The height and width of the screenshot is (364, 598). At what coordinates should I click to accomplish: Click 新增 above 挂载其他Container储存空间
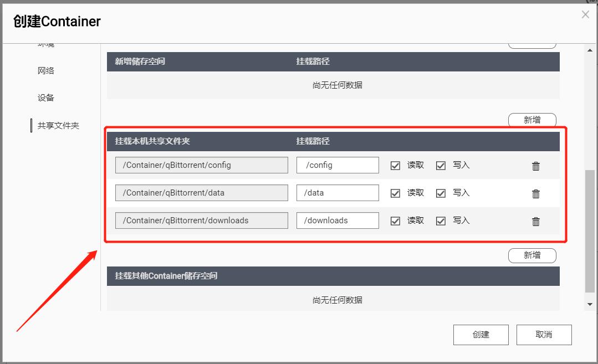click(531, 255)
